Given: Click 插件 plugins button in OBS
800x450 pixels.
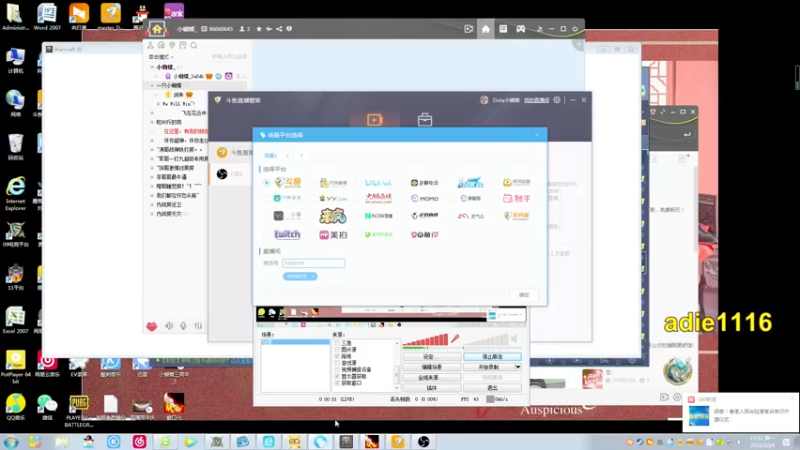Looking at the screenshot, I should tap(432, 388).
